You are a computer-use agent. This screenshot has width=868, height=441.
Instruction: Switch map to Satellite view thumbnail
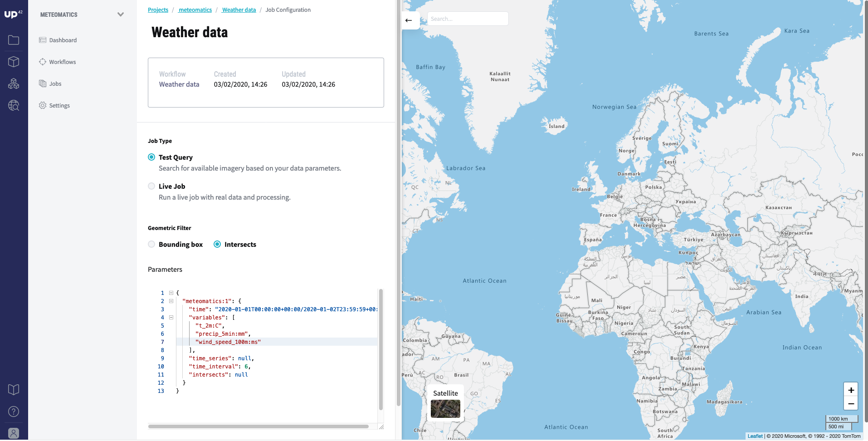[x=445, y=409]
